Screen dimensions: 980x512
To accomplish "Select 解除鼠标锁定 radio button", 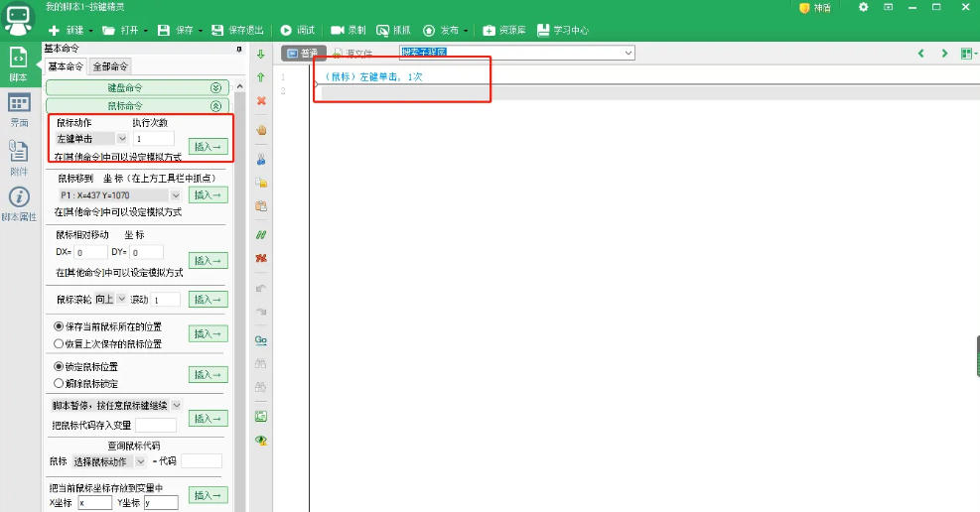I will click(x=59, y=383).
